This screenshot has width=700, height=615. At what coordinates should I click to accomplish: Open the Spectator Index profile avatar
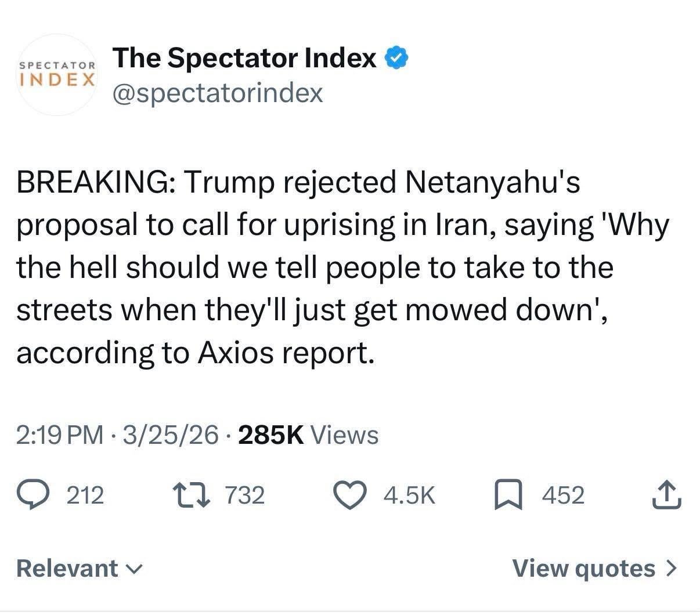click(57, 74)
